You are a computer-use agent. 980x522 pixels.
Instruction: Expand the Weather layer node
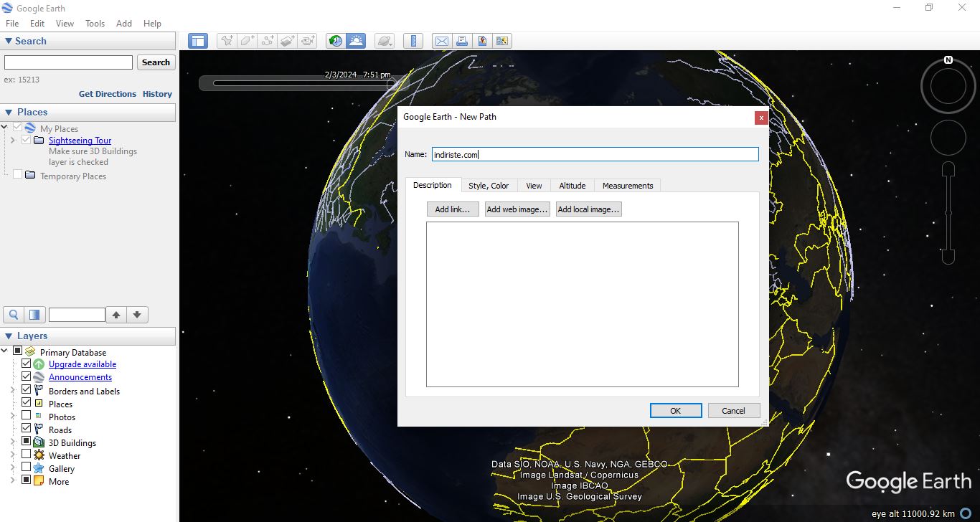pos(12,455)
